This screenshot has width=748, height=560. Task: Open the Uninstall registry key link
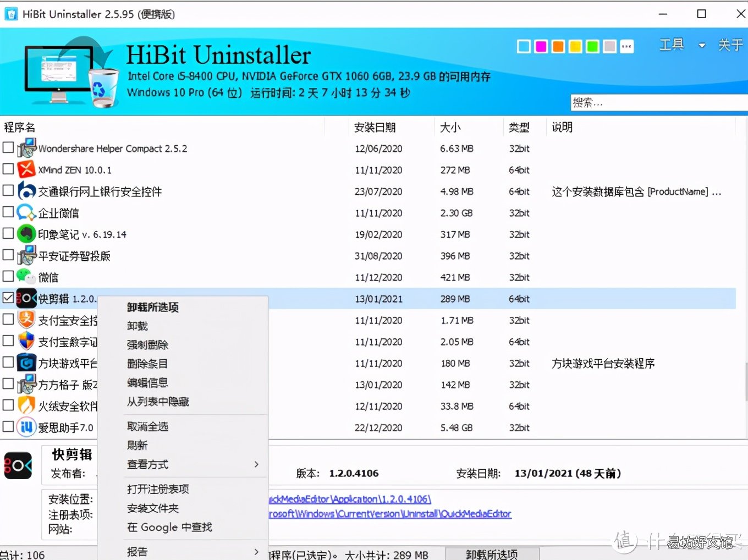[x=390, y=514]
